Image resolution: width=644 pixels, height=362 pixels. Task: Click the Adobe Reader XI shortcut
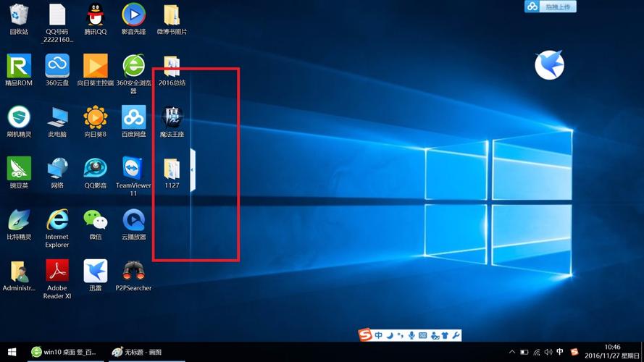tap(57, 279)
